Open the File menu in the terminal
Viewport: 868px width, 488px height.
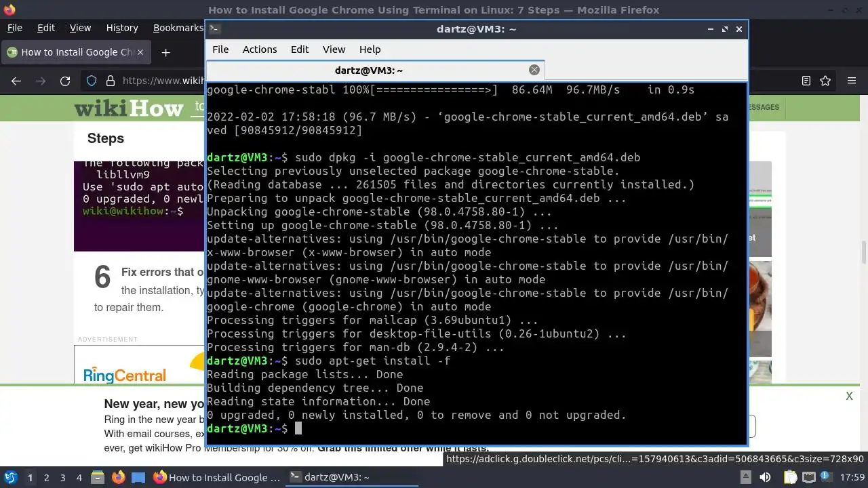[x=220, y=49]
